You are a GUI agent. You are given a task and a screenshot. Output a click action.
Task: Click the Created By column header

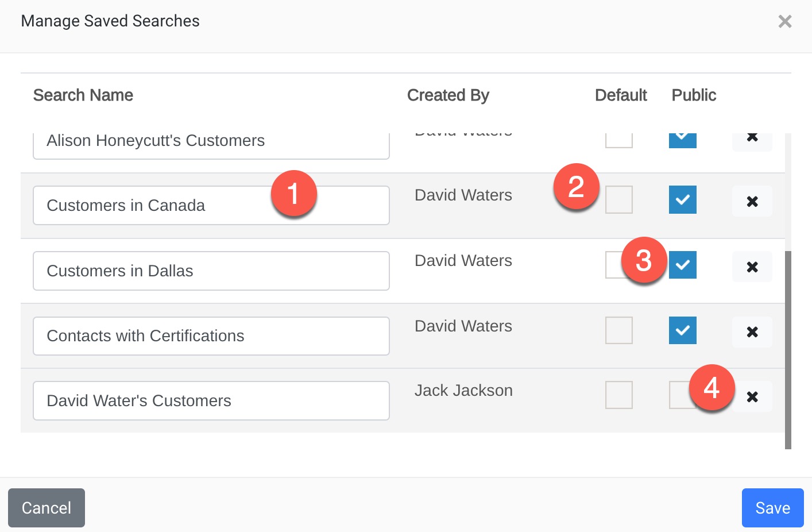tap(448, 95)
